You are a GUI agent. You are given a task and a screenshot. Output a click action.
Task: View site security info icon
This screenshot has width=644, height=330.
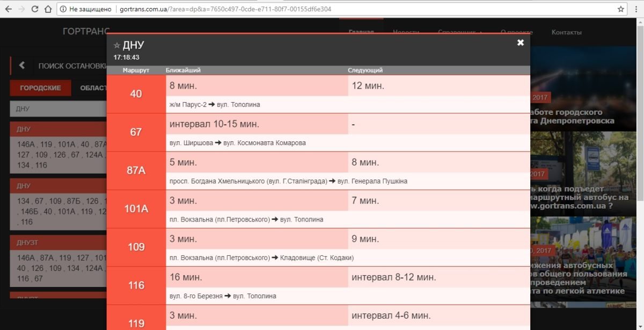[63, 9]
